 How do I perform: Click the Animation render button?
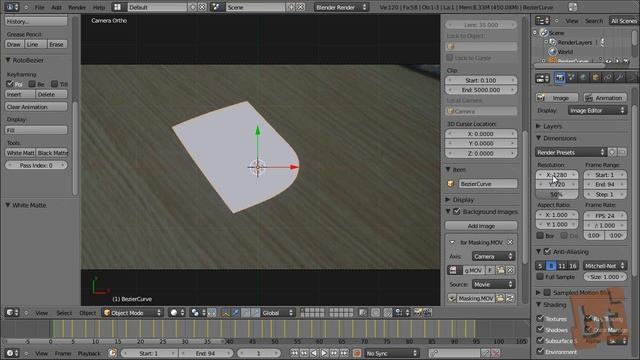click(x=605, y=98)
